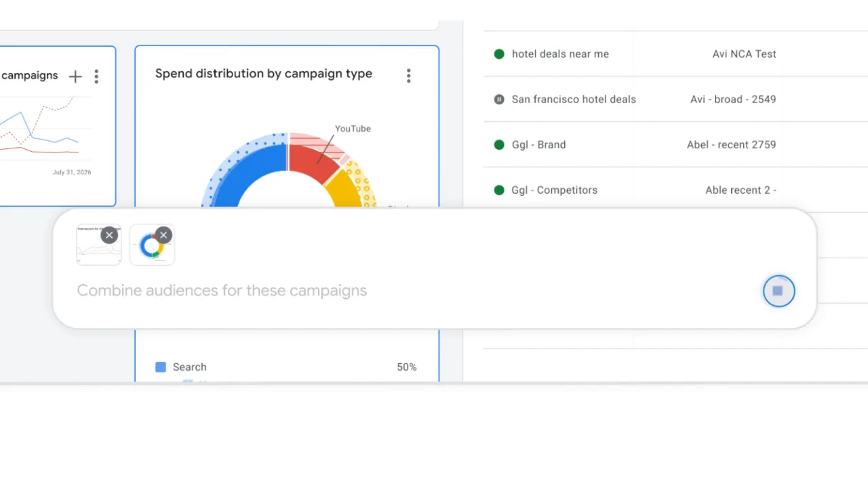Click the line chart attachment thumbnail
Screen dimensions: 868x488
99,245
